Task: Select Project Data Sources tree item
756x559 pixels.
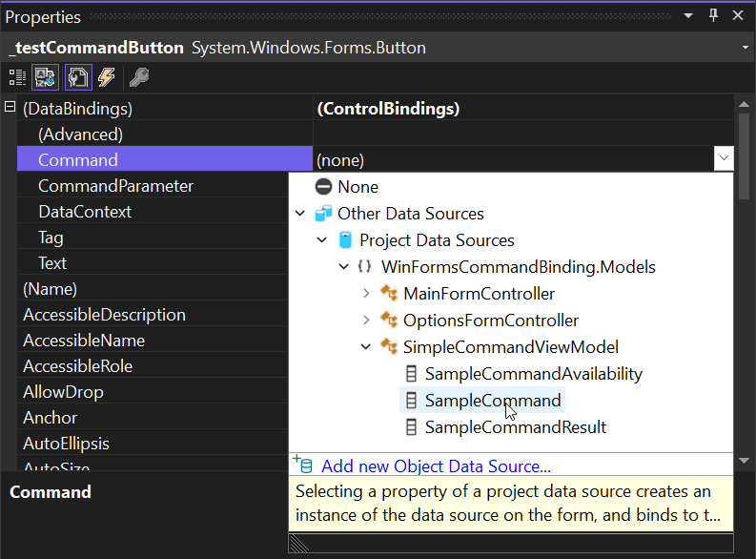Action: tap(437, 240)
